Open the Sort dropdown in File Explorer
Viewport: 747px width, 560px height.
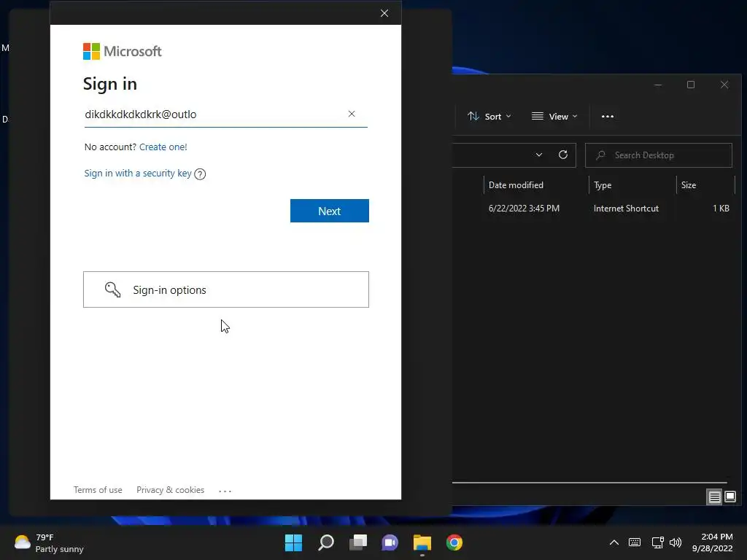[x=489, y=117]
